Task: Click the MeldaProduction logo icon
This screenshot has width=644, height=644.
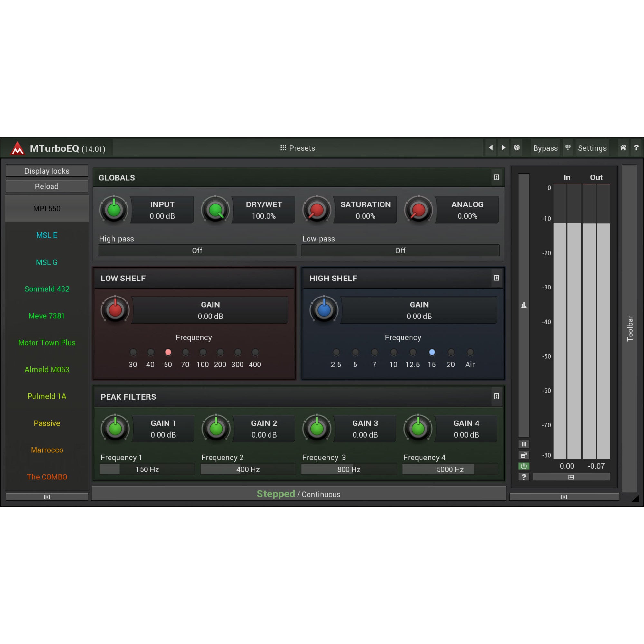Action: (x=17, y=148)
